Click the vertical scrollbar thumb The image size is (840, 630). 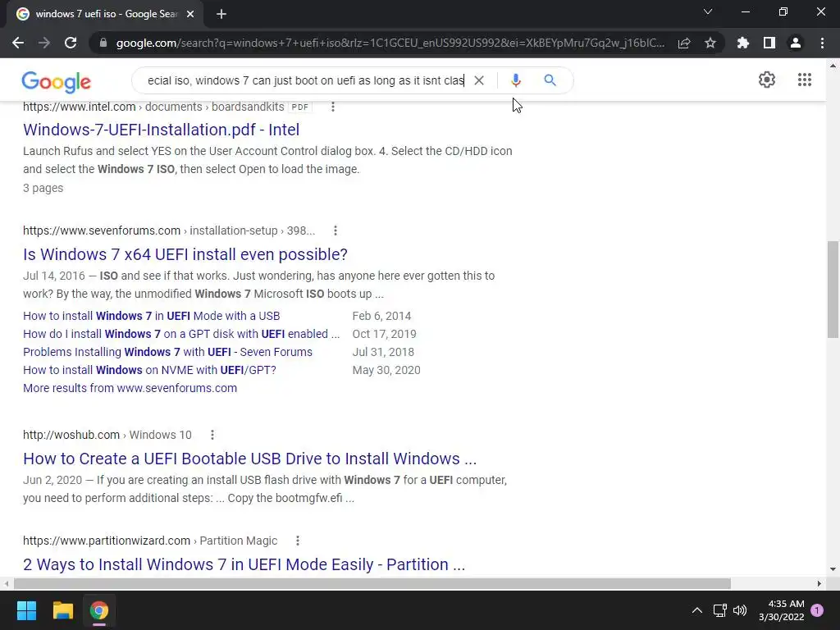[833, 290]
